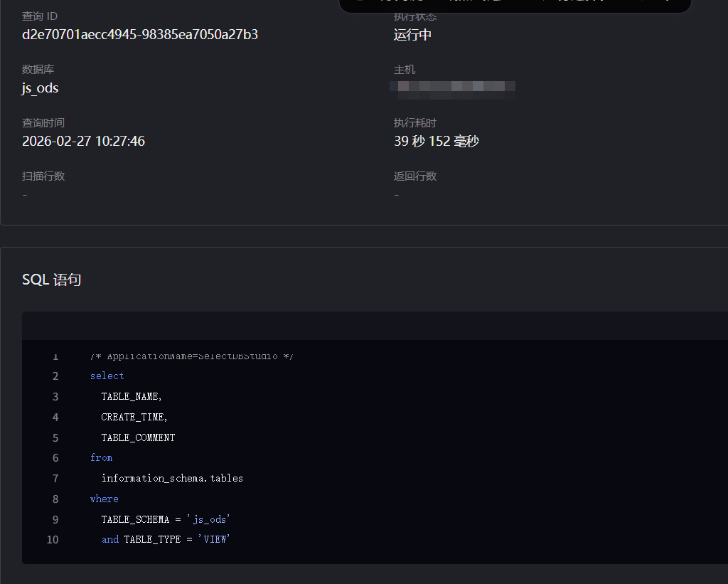Click the where keyword on line 8
This screenshot has width=728, height=584.
[105, 499]
